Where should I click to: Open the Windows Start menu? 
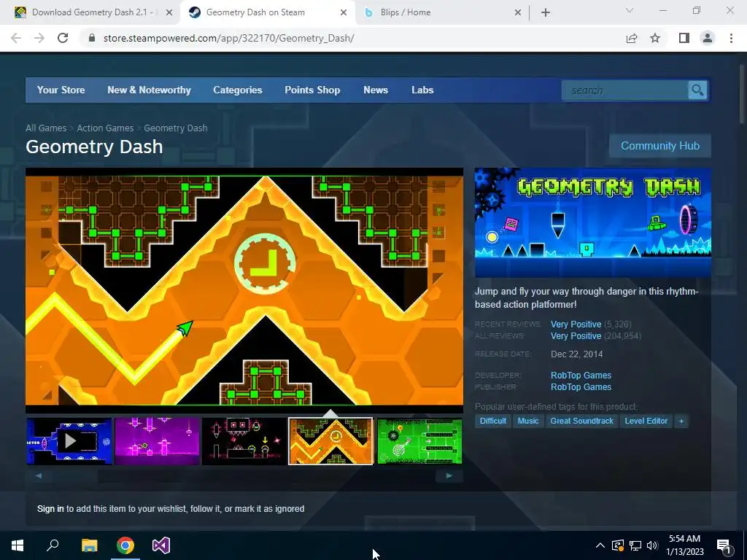(18, 545)
